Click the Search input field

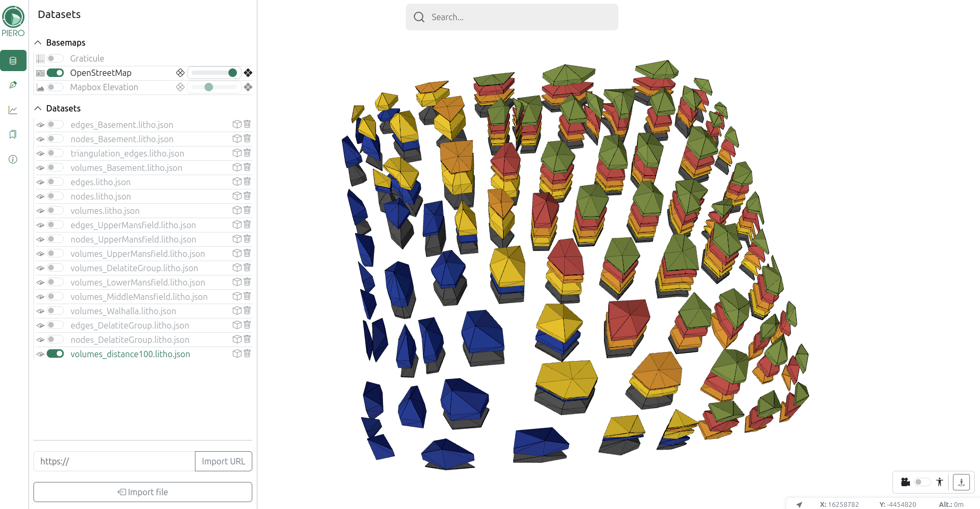pyautogui.click(x=512, y=17)
